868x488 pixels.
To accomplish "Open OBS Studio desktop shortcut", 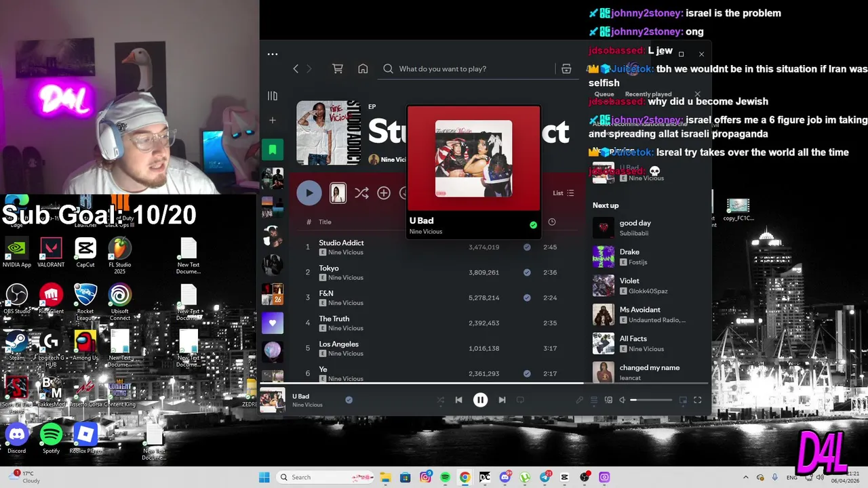I will pos(16,300).
